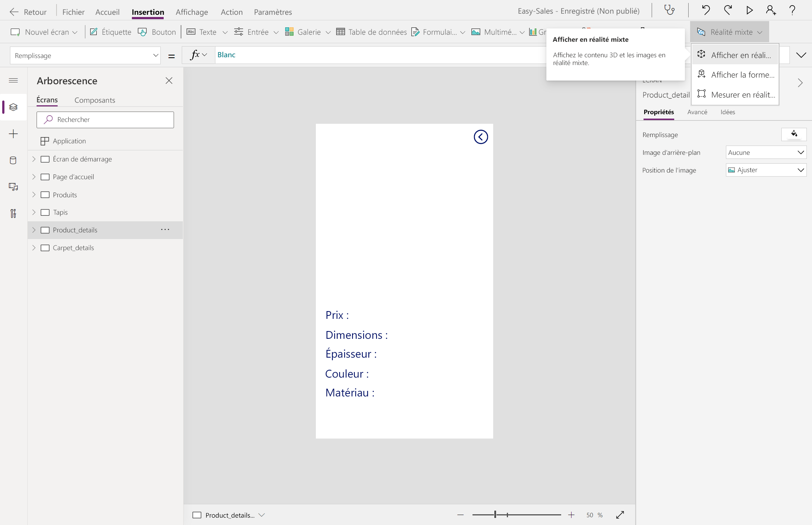Click the Étiquette button in ribbon
The image size is (812, 525).
(110, 32)
